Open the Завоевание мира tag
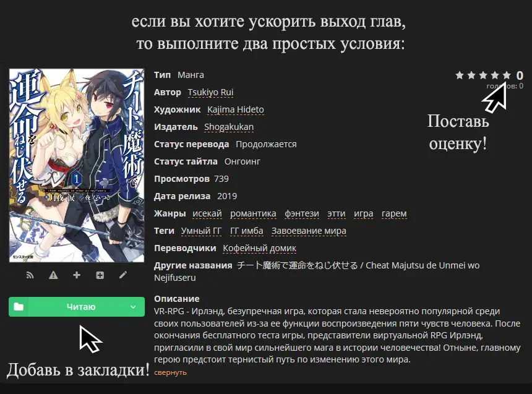 tap(309, 231)
